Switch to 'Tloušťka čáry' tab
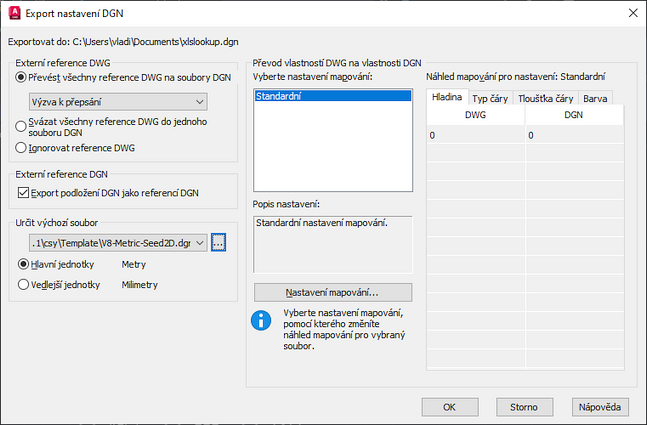 545,99
